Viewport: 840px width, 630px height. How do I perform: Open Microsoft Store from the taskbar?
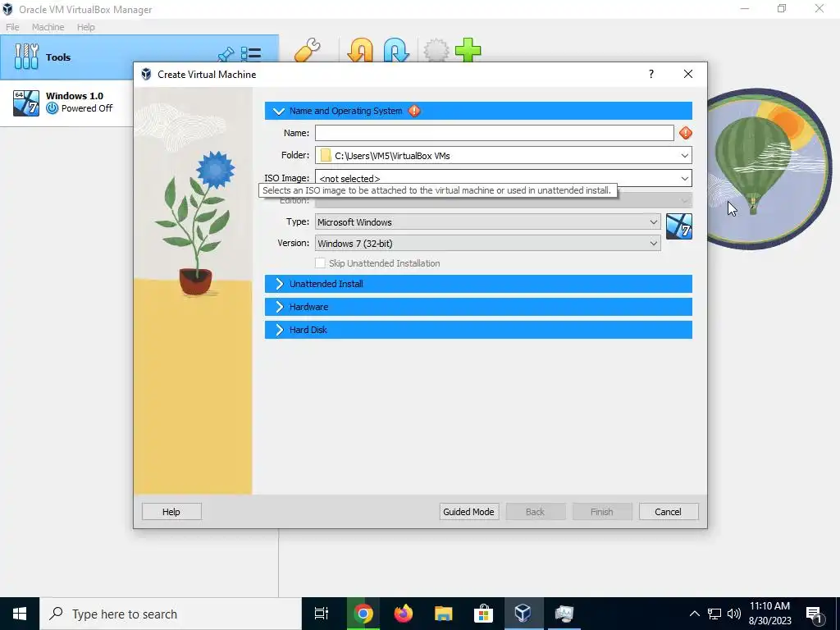coord(483,614)
